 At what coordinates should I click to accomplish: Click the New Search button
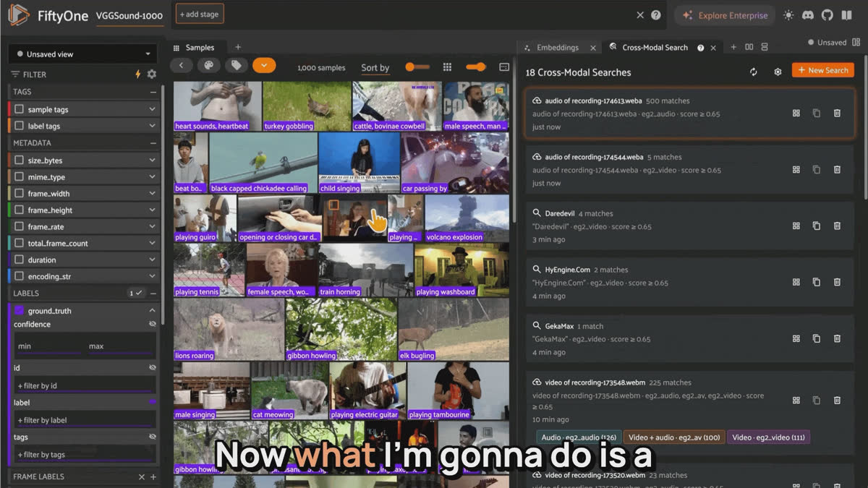(823, 70)
